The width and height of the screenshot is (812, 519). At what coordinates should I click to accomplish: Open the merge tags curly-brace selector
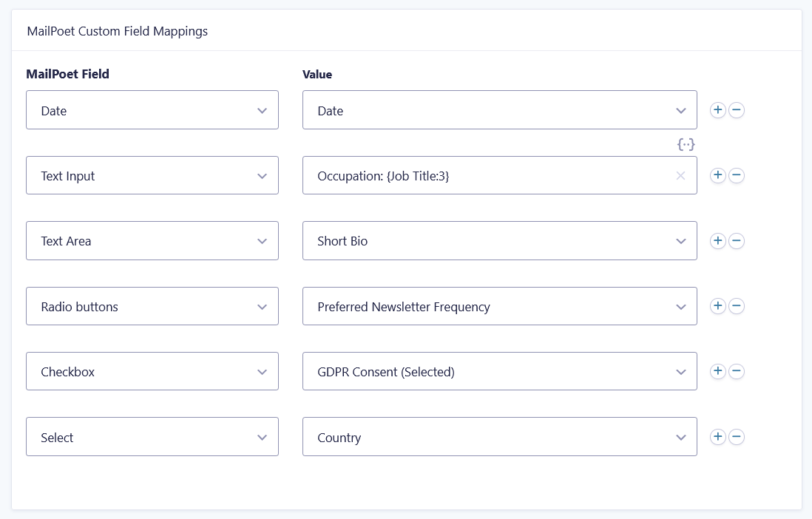[686, 144]
